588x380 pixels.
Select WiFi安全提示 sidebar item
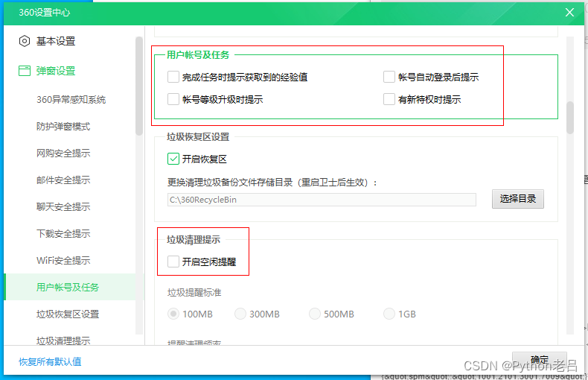pyautogui.click(x=63, y=260)
